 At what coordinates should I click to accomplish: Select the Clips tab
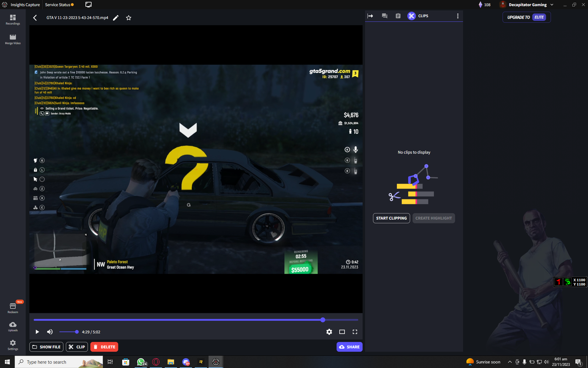click(418, 16)
